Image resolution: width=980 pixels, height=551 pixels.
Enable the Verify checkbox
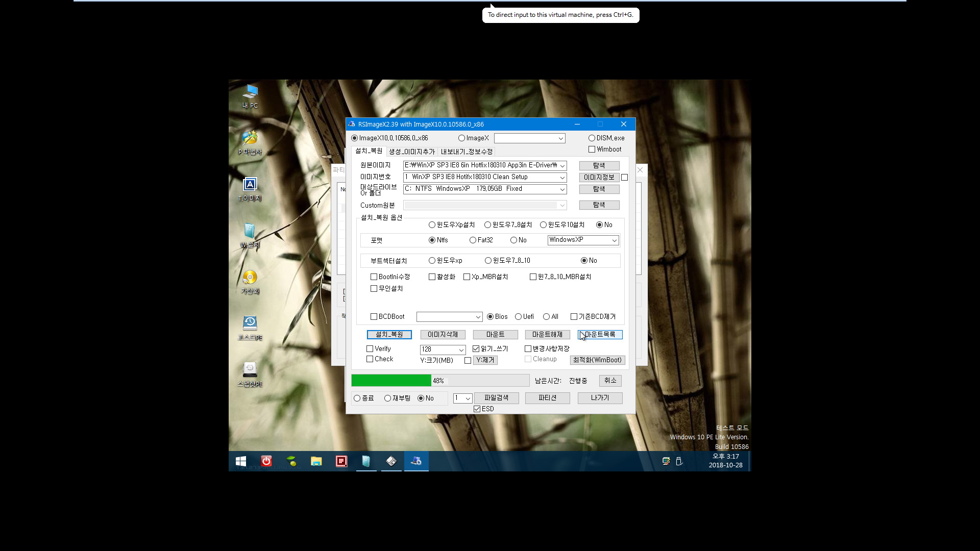coord(378,349)
